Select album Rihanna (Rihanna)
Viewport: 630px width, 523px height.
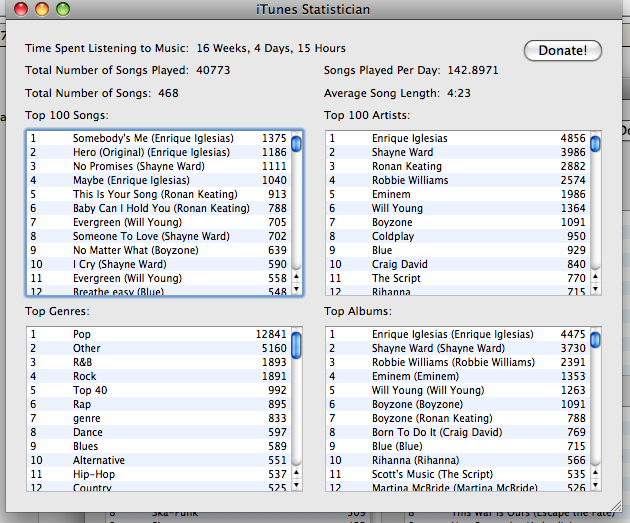tap(458, 460)
